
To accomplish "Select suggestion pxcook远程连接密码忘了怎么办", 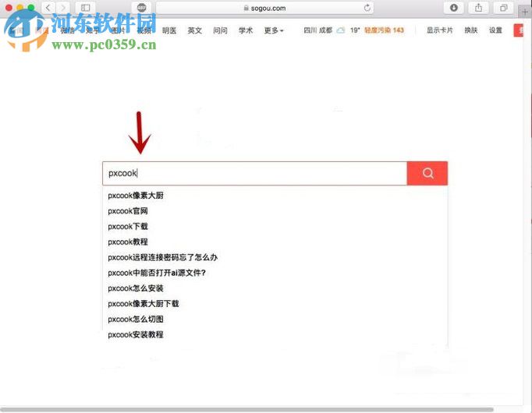I will click(162, 257).
